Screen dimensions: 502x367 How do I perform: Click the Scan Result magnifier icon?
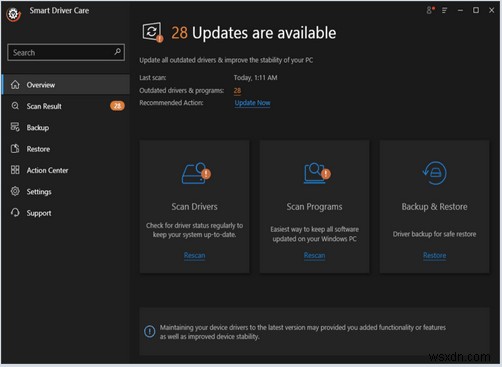click(x=15, y=106)
